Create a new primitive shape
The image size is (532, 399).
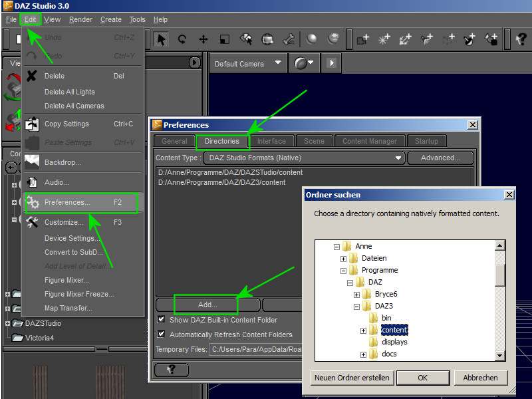[x=491, y=39]
